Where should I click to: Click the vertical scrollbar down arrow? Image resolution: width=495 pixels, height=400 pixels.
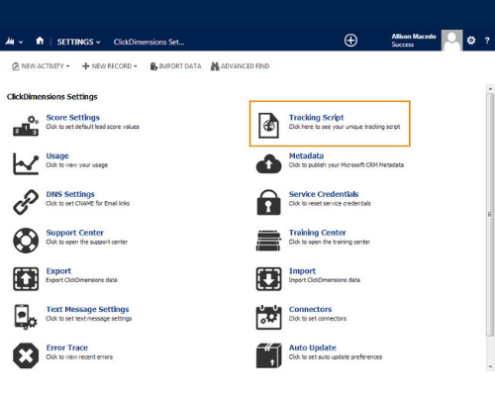(490, 367)
